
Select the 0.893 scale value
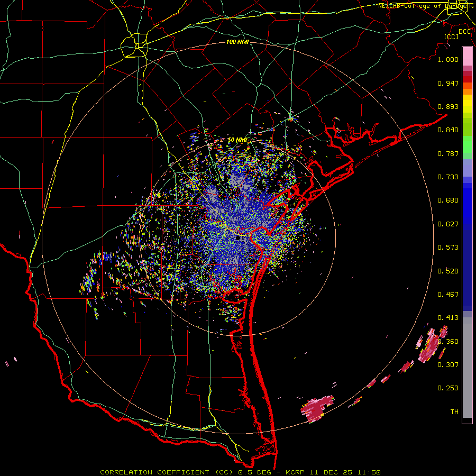(x=448, y=106)
